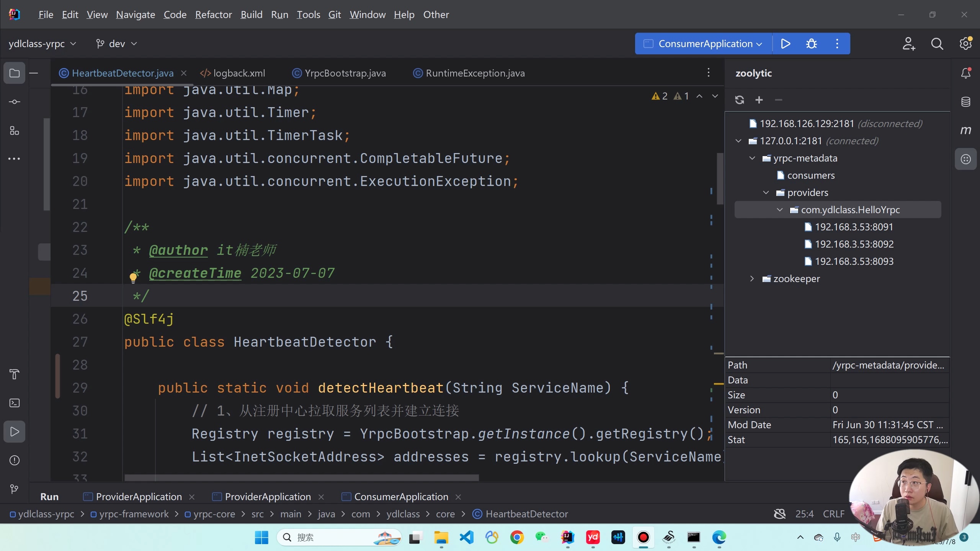Click the intention lightbulb on line 24
The image size is (980, 551).
pos(133,277)
